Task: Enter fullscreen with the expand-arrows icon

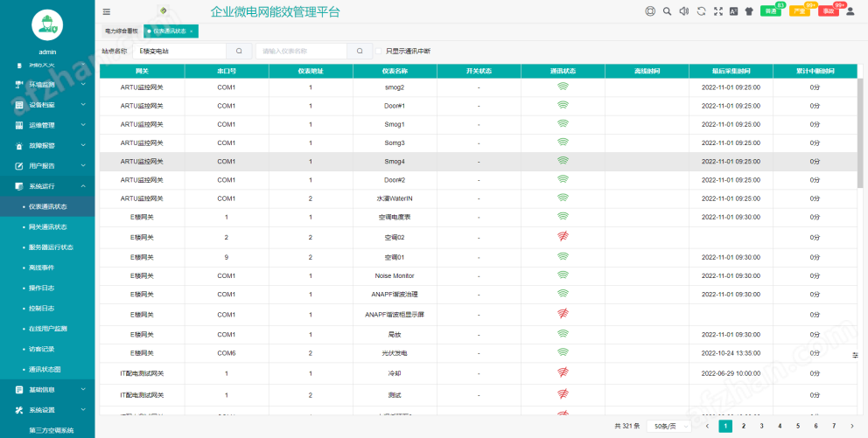Action: pos(718,11)
